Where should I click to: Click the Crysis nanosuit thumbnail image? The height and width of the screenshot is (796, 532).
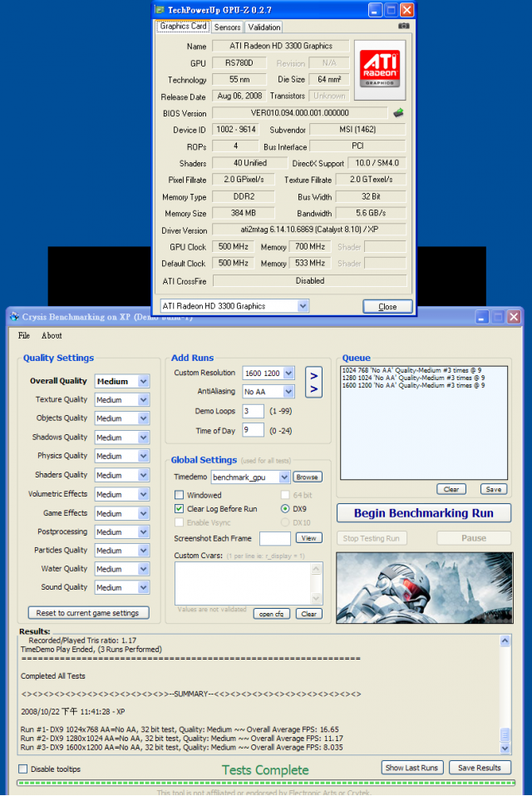click(425, 588)
